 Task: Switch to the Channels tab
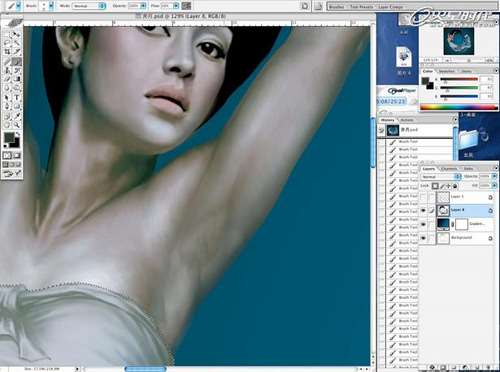pos(449,169)
